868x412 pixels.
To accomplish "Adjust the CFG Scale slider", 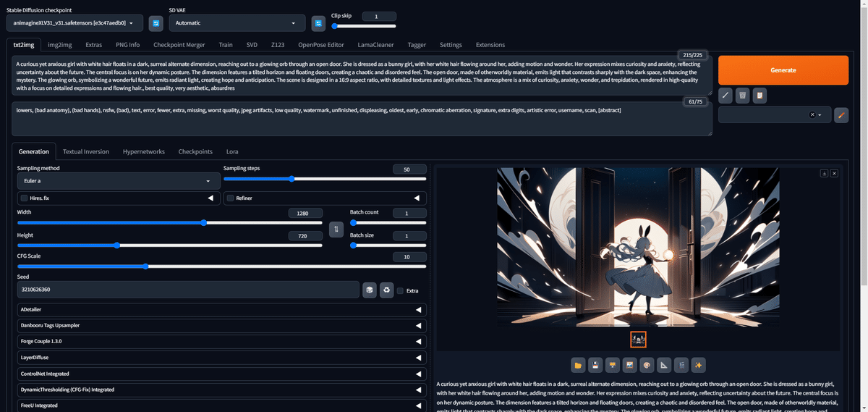I will [221, 266].
